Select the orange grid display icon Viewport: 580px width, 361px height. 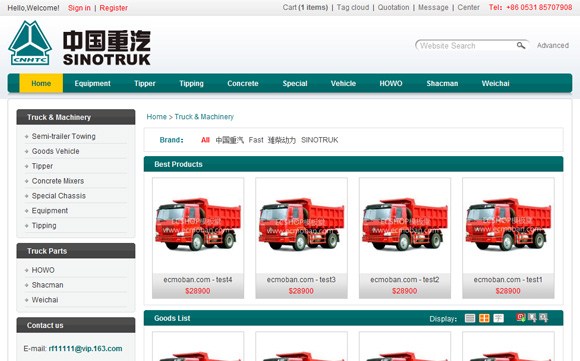484,318
